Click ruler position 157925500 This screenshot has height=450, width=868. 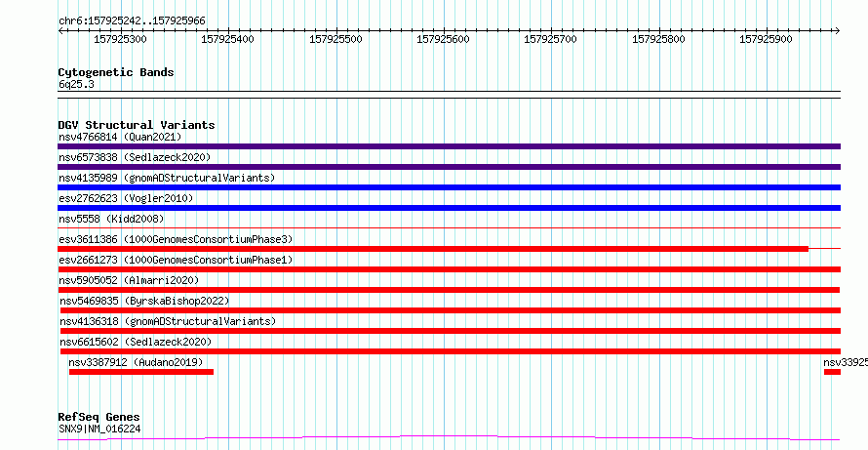click(335, 39)
